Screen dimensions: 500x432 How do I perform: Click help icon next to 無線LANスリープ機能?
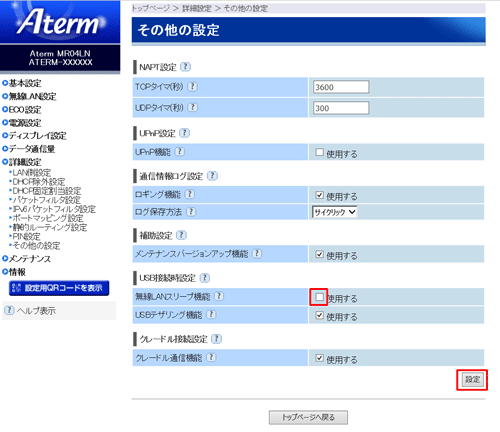(219, 296)
